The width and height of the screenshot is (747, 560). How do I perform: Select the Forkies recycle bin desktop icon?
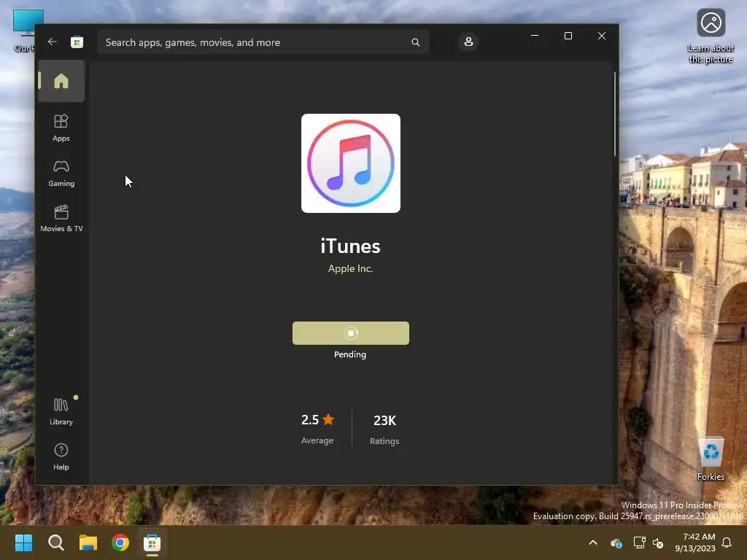point(711,459)
